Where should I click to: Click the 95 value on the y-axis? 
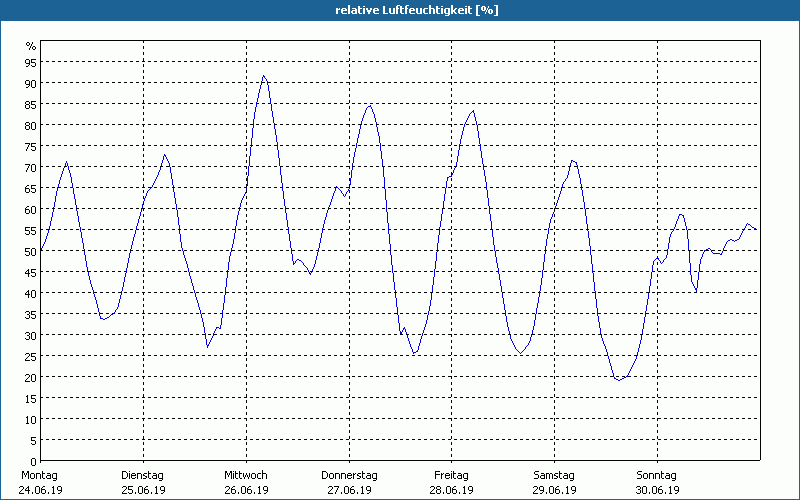pyautogui.click(x=31, y=62)
